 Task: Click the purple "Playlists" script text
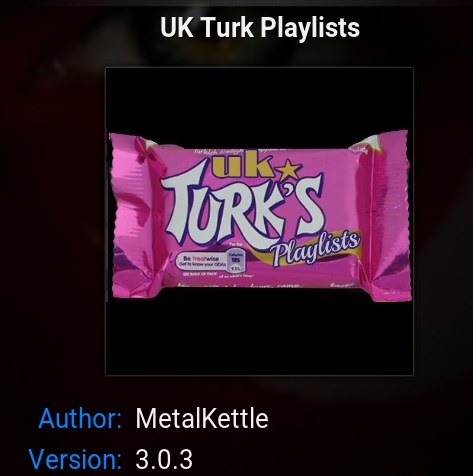click(316, 249)
